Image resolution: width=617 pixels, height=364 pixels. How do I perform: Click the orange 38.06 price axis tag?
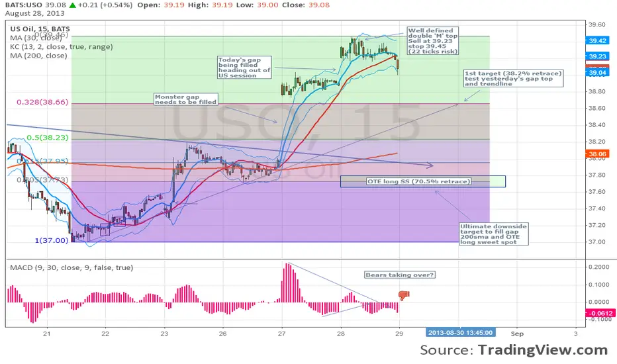(597, 154)
